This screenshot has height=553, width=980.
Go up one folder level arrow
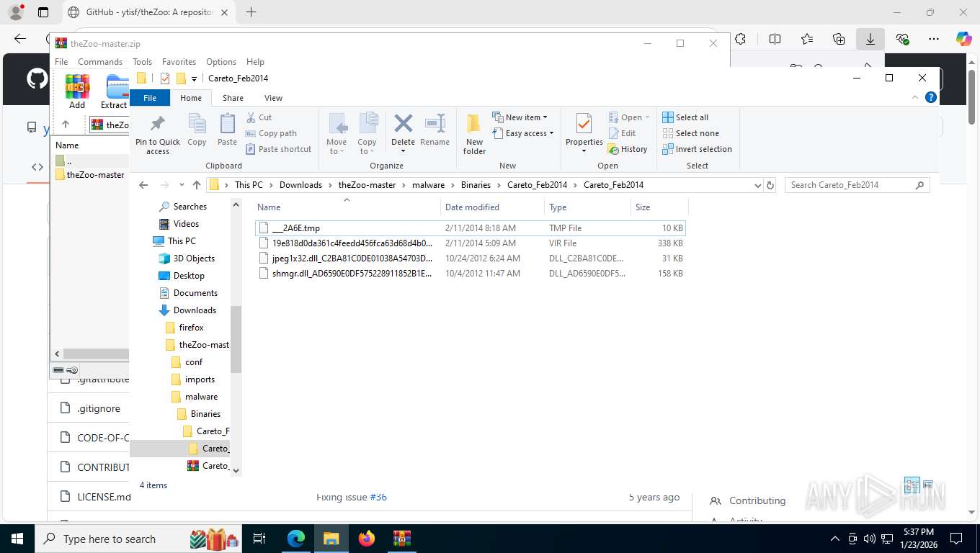click(x=197, y=185)
